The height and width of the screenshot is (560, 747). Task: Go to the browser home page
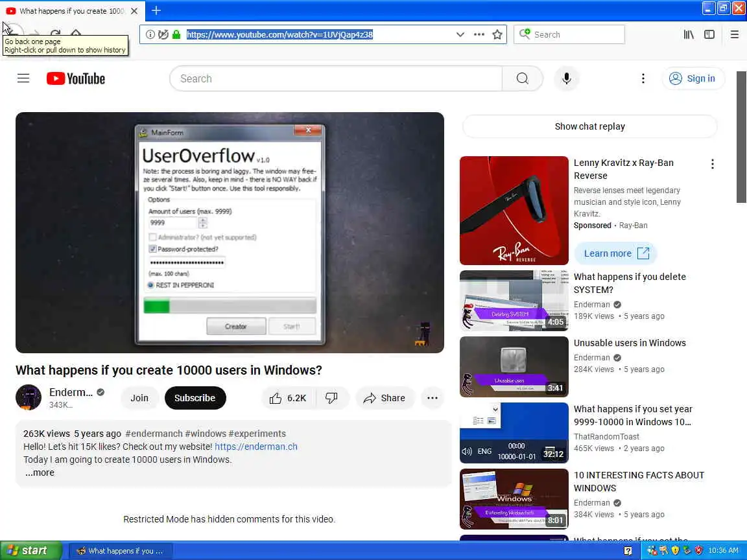pos(76,32)
